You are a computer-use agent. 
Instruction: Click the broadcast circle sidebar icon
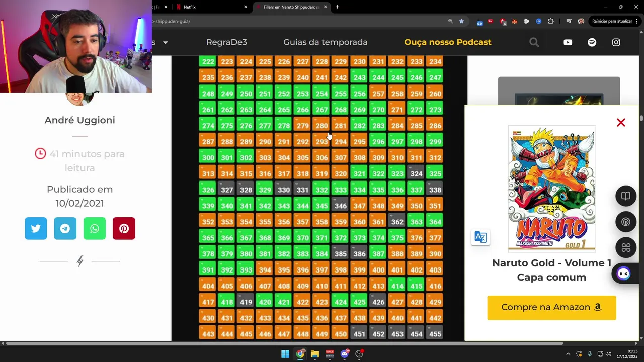pyautogui.click(x=626, y=222)
